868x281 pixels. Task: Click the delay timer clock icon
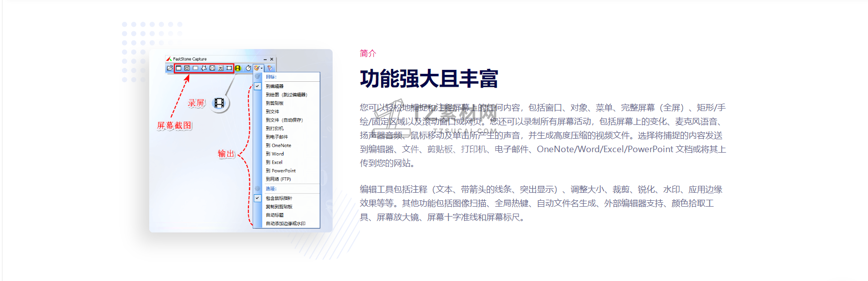pyautogui.click(x=248, y=68)
